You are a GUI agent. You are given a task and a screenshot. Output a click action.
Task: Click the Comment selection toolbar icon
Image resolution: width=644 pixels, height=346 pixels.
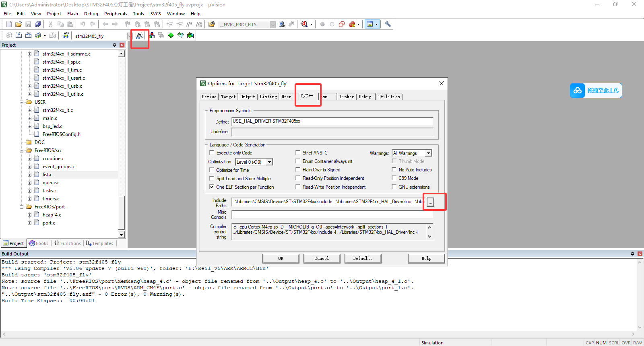pyautogui.click(x=190, y=24)
